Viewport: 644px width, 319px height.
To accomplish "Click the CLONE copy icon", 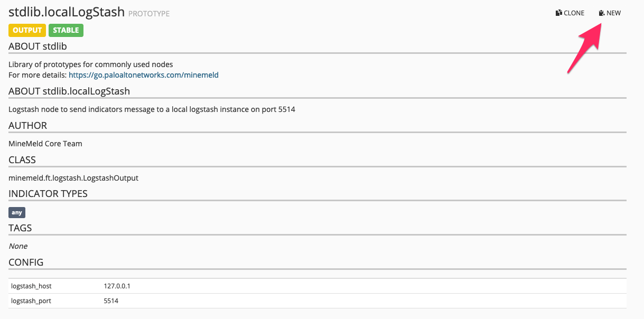I will tap(558, 13).
